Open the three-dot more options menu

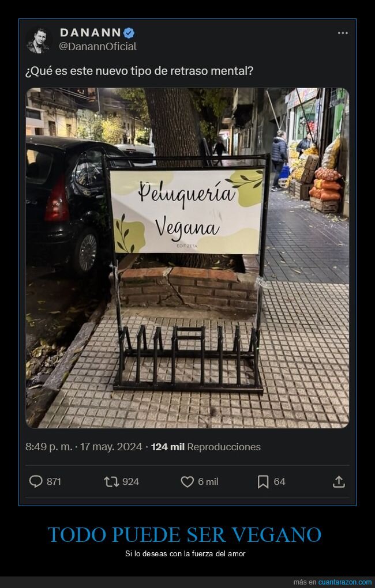[x=343, y=33]
